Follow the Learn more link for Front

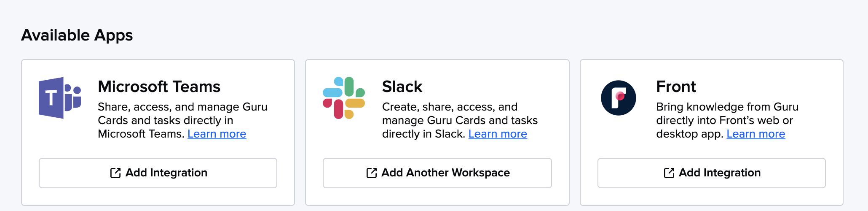click(x=756, y=134)
